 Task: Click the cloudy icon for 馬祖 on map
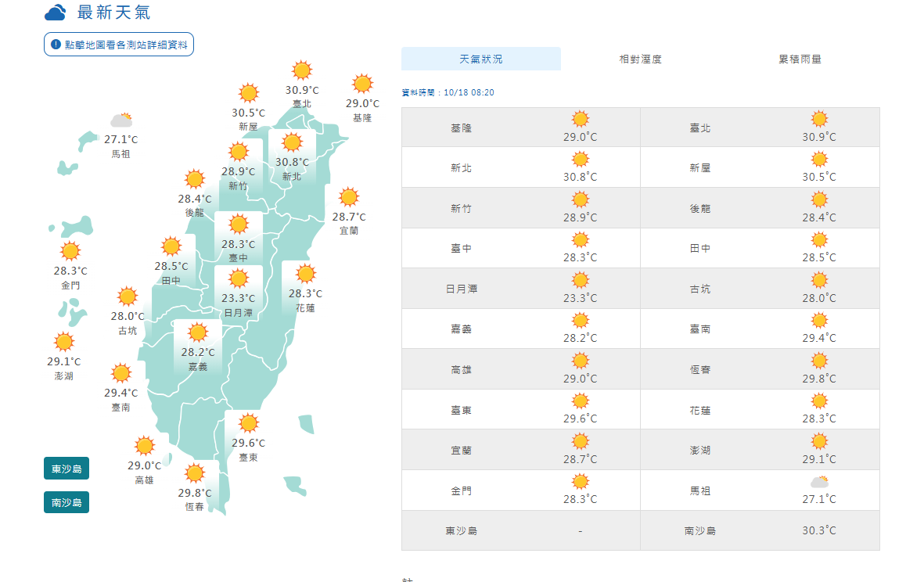click(x=120, y=120)
